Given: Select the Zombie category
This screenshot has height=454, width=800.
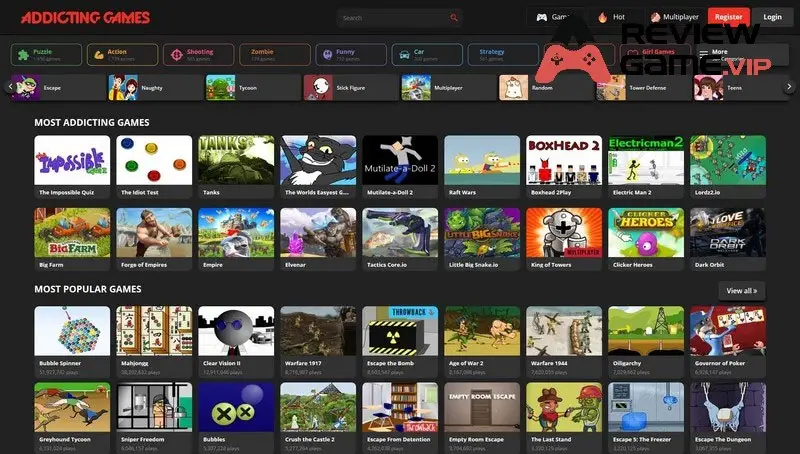Looking at the screenshot, I should pos(274,55).
